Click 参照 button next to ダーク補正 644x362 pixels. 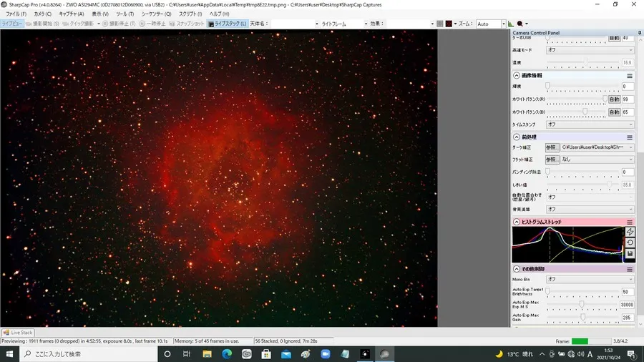coord(550,147)
